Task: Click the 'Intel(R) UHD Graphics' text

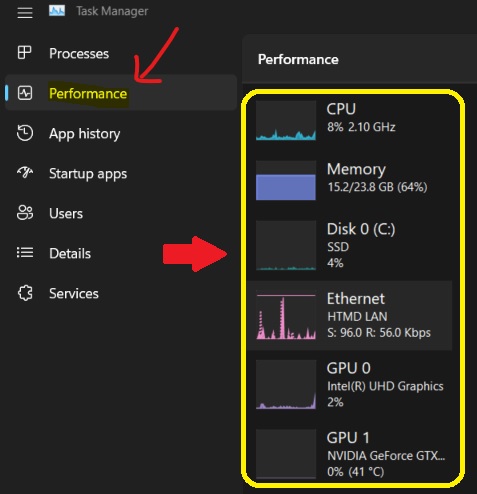Action: (385, 386)
